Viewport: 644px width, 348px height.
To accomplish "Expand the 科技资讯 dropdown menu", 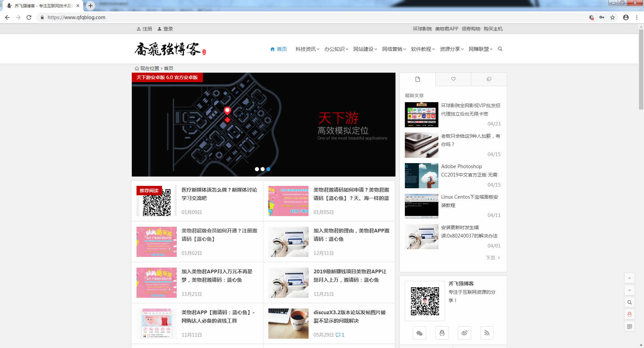I will point(307,49).
